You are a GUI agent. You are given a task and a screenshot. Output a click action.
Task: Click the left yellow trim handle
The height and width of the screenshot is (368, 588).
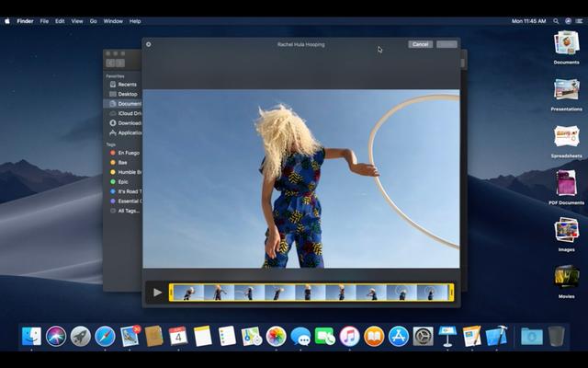click(x=171, y=293)
